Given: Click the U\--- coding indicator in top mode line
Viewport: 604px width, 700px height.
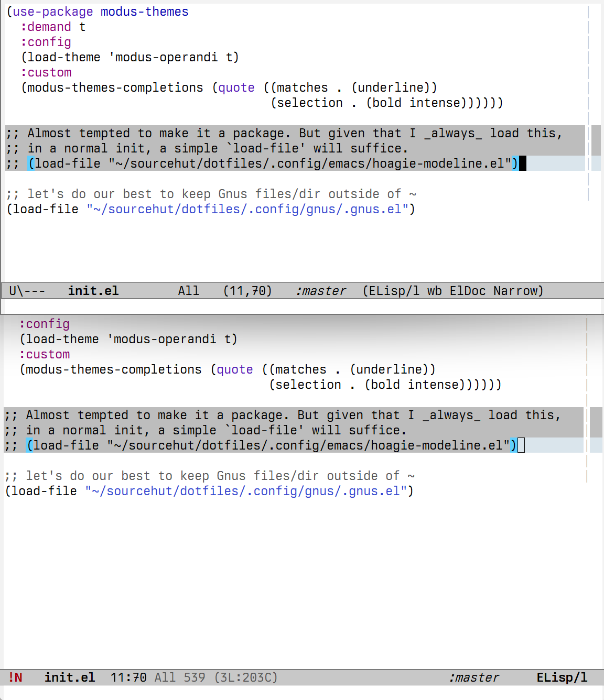Looking at the screenshot, I should [27, 291].
